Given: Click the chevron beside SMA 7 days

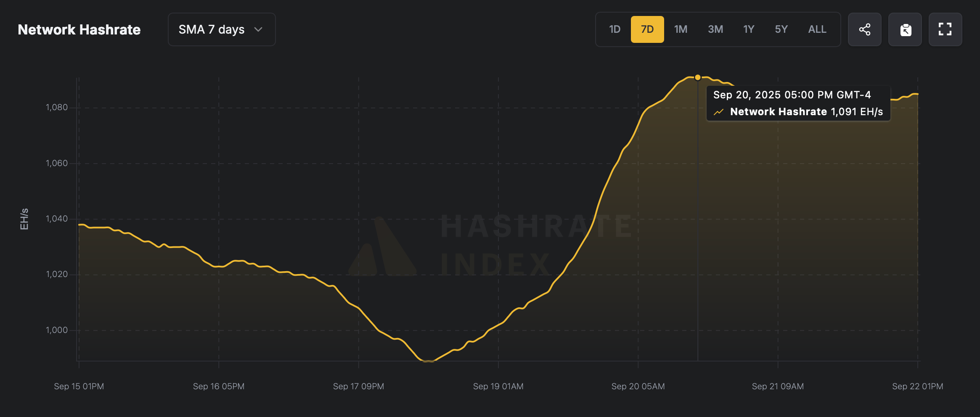Looking at the screenshot, I should coord(259,29).
